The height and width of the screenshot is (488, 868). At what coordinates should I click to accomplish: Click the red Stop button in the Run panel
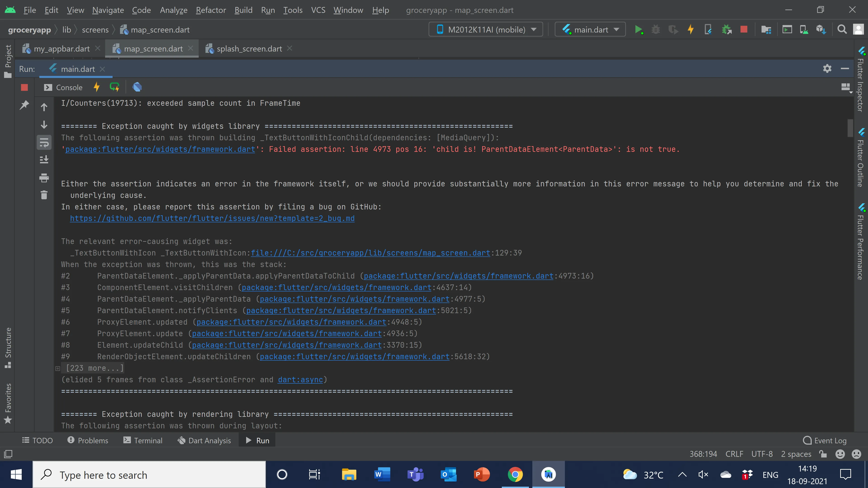click(24, 88)
